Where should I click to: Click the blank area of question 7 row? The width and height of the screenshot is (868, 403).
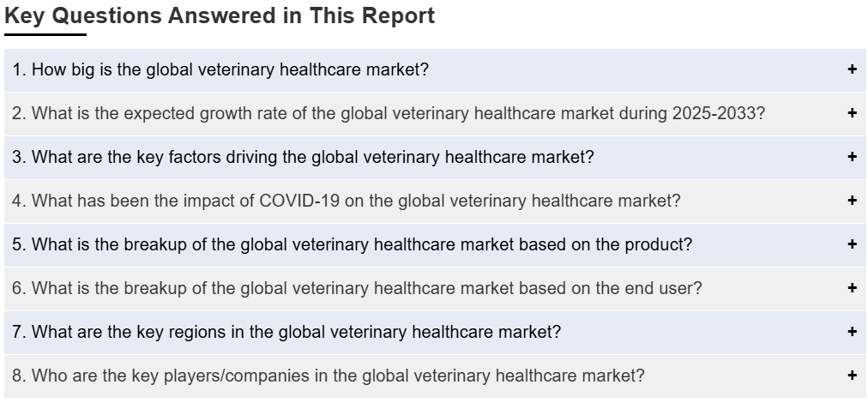[x=703, y=332]
